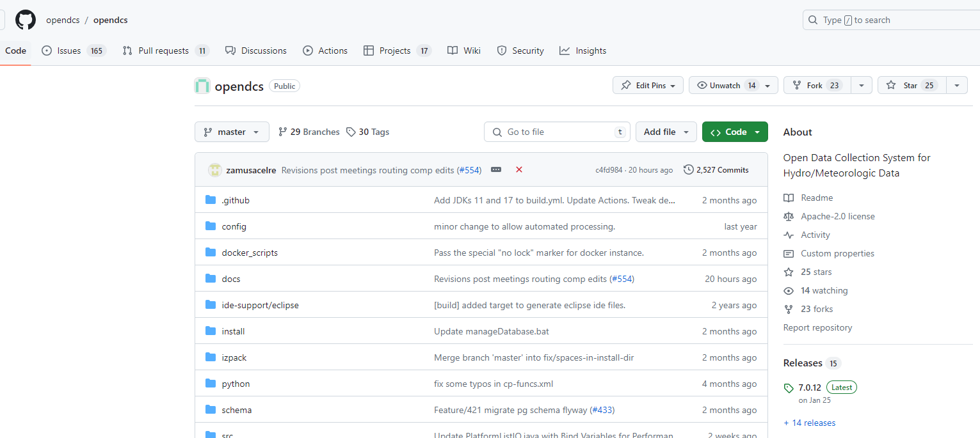The image size is (980, 438).
Task: Open the schema folder icon
Action: pyautogui.click(x=211, y=410)
